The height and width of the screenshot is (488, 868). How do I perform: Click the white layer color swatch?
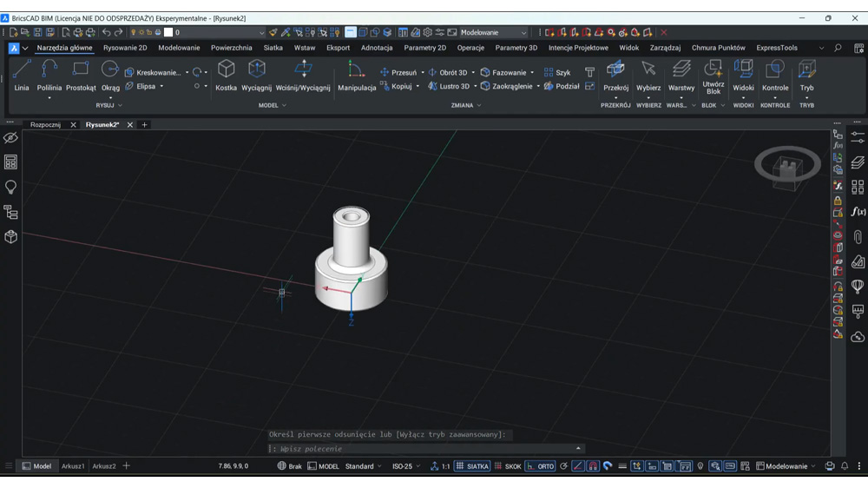pos(168,33)
